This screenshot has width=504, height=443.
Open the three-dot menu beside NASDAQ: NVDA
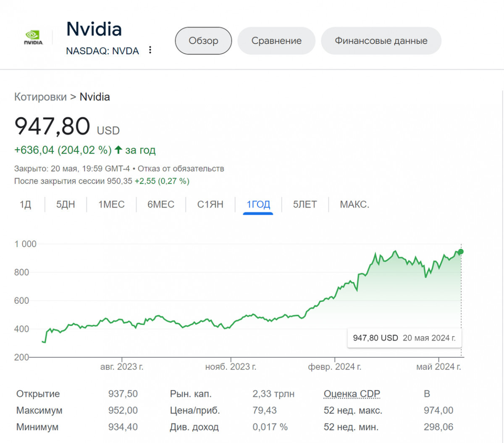click(x=150, y=50)
